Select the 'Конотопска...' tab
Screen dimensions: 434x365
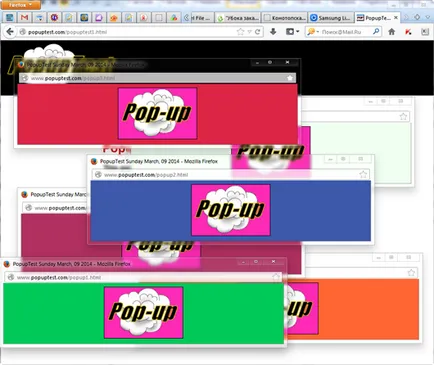[x=284, y=18]
